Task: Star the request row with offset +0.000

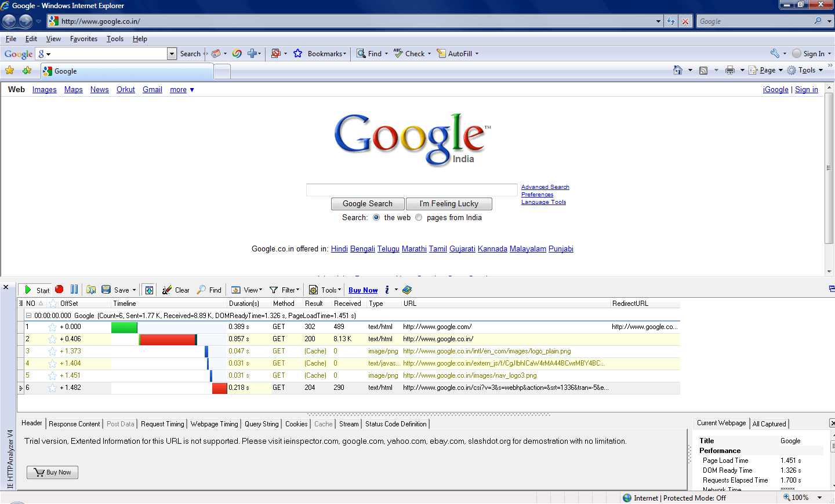Action: (53, 327)
